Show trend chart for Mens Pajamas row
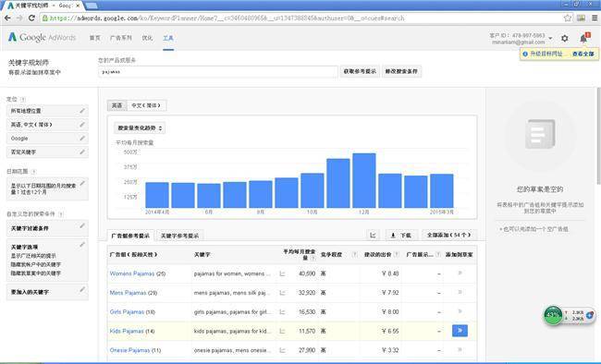The height and width of the screenshot is (364, 601). pyautogui.click(x=283, y=293)
